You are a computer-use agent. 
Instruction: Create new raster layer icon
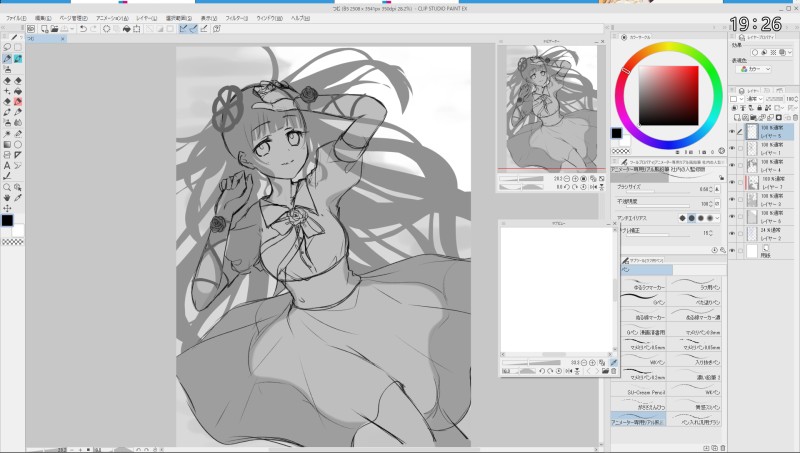pyautogui.click(x=737, y=117)
